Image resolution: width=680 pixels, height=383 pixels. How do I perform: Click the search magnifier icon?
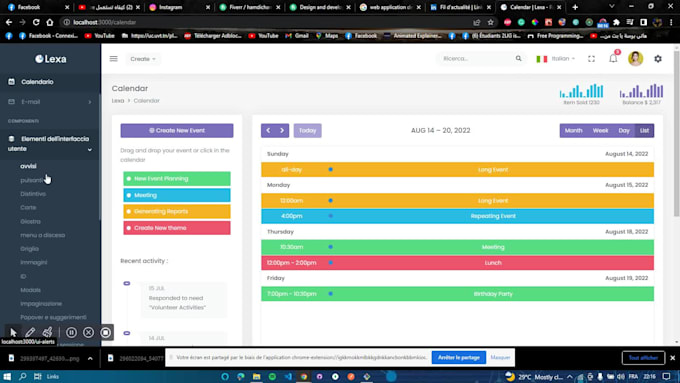tap(519, 59)
